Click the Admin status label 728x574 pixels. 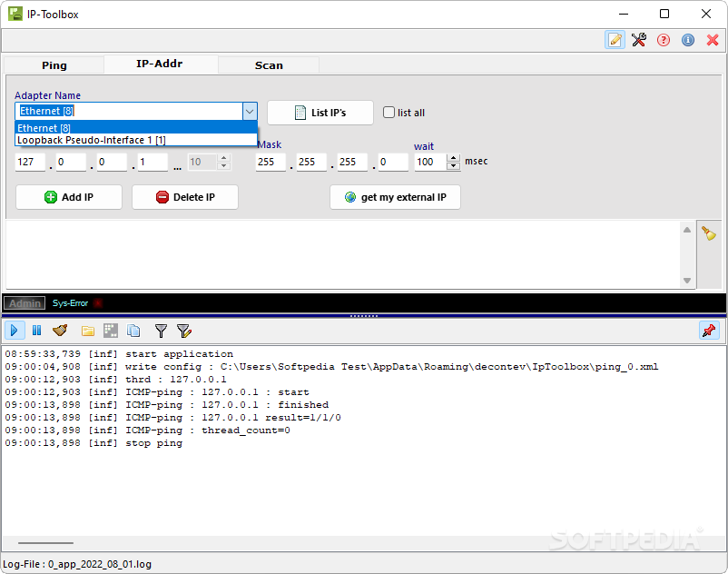pyautogui.click(x=25, y=303)
